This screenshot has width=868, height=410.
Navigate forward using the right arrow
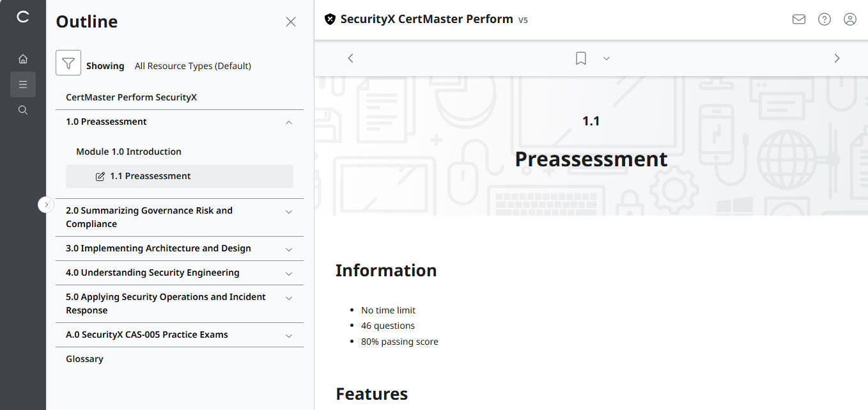[x=837, y=58]
